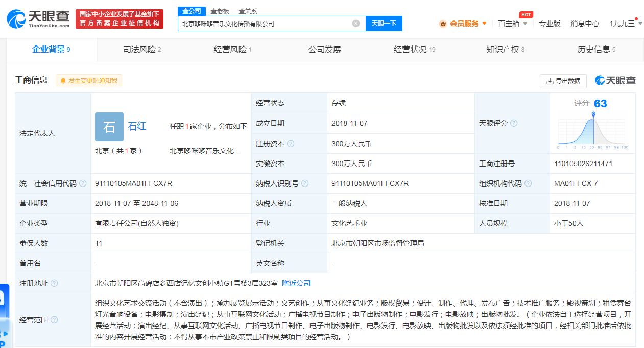Image resolution: width=644 pixels, height=348 pixels.
Task: Click the TianYanCha logo
Action: click(x=38, y=19)
